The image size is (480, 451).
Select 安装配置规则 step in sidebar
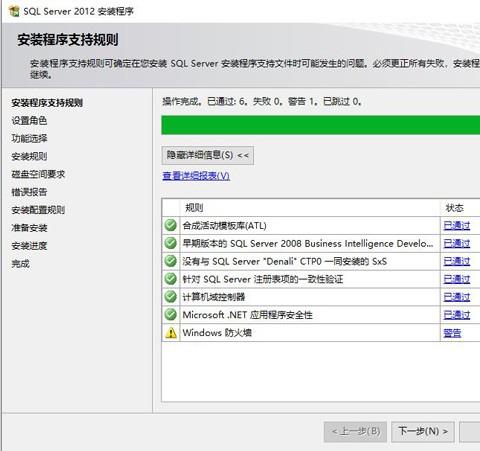click(38, 210)
